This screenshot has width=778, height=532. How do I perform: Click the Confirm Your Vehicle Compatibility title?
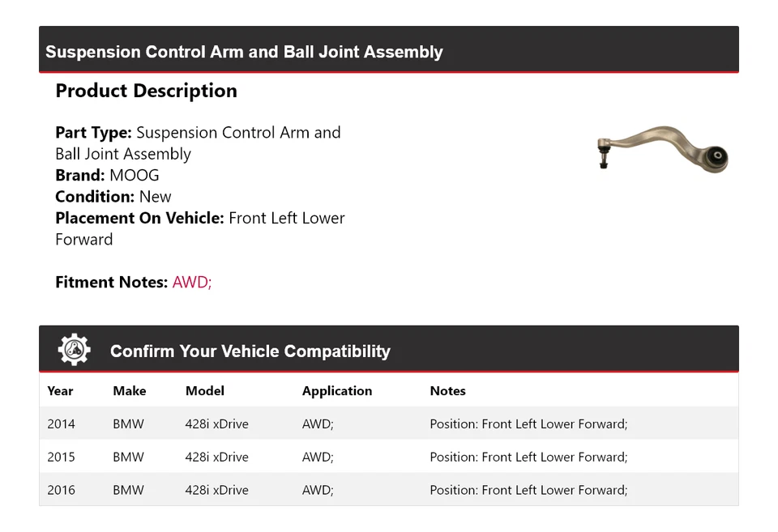click(250, 351)
